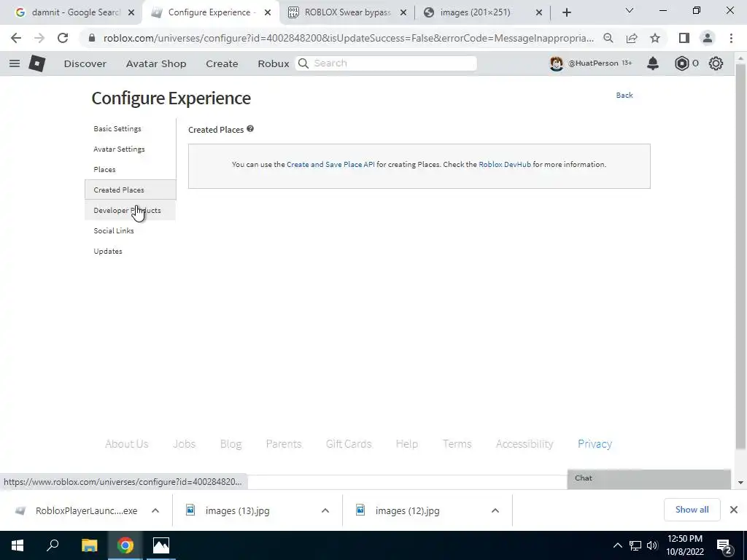Screen dimensions: 747x560
Task: Open the Chrome profile avatar icon
Action: [x=708, y=38]
